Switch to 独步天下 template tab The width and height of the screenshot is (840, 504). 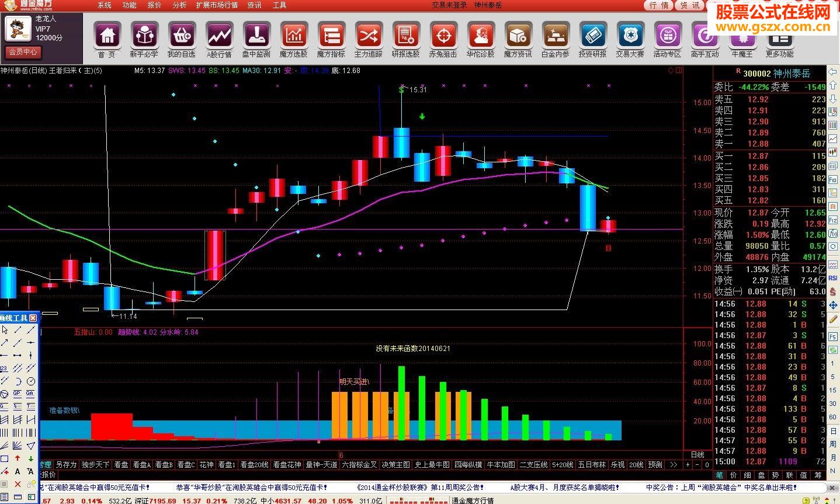[x=95, y=465]
